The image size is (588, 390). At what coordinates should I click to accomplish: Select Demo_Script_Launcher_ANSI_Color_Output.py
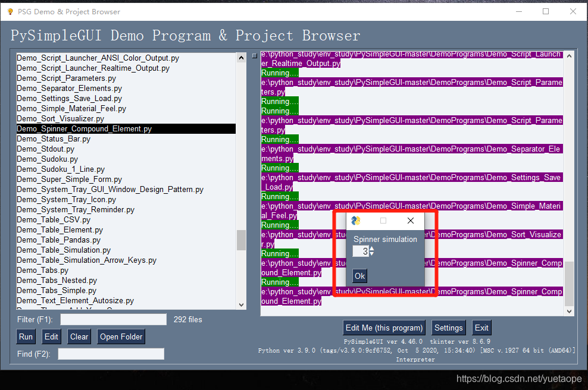[126, 58]
